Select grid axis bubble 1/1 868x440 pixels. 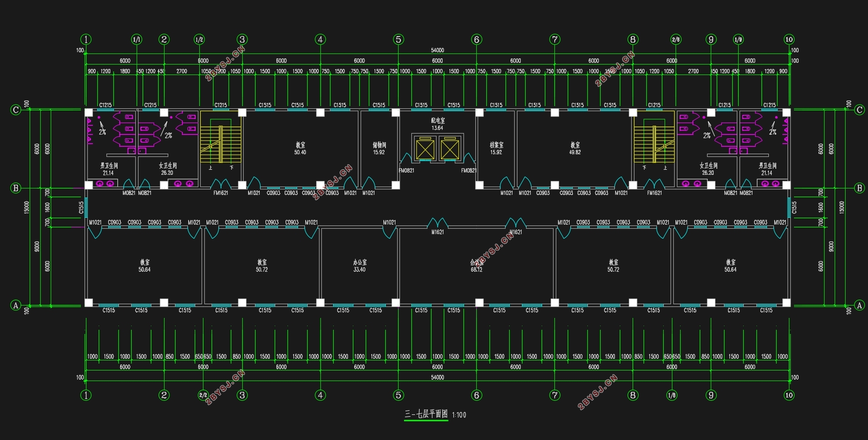click(137, 39)
